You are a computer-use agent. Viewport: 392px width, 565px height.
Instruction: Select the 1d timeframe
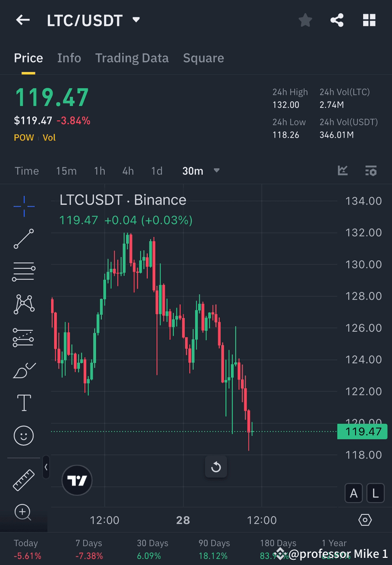point(157,171)
